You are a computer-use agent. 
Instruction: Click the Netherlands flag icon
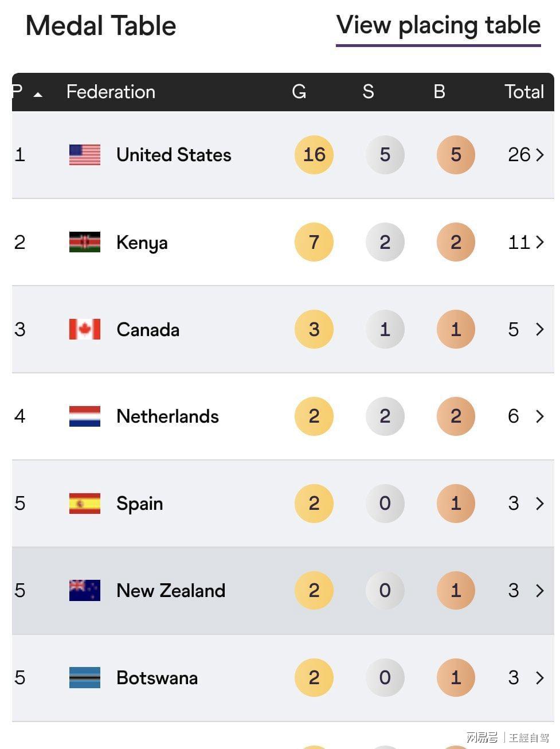(84, 416)
